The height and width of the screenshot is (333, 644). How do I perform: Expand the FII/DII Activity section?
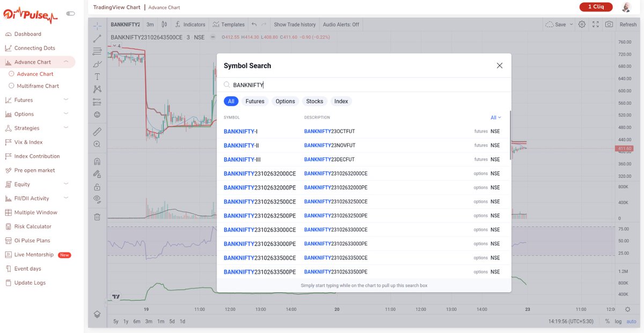tap(66, 198)
